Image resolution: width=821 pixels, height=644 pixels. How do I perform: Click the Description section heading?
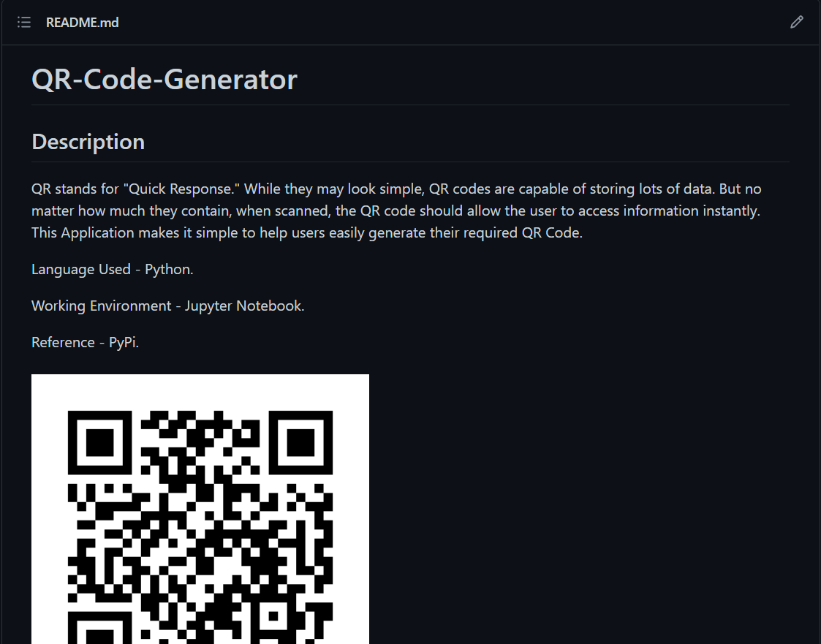(88, 142)
